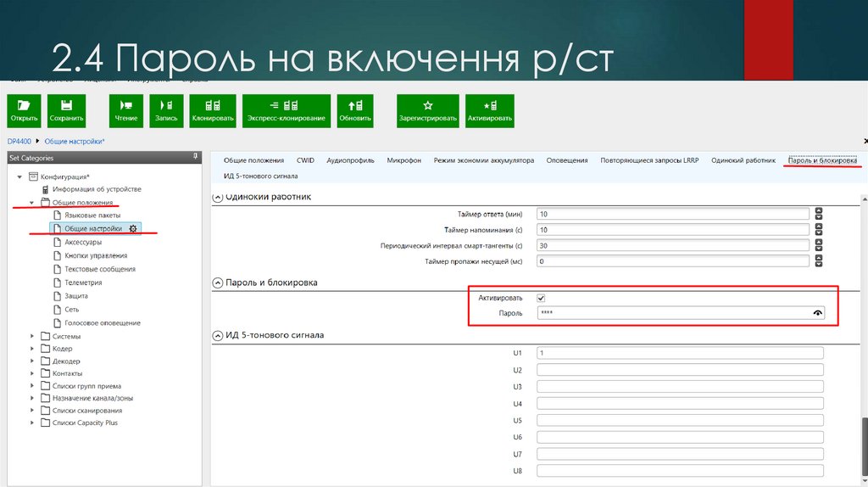Open the Аудиопрофиль tab
Viewport: 868px width, 487px height.
click(x=350, y=160)
